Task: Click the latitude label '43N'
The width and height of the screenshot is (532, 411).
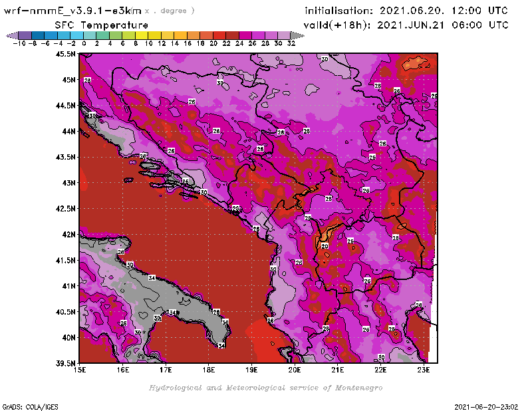Action: 68,183
